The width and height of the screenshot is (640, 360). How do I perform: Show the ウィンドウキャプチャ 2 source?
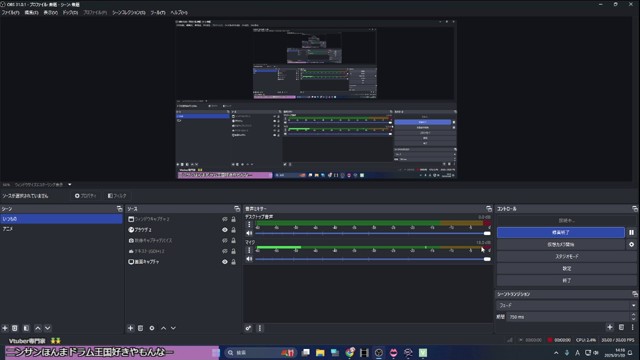pos(224,219)
